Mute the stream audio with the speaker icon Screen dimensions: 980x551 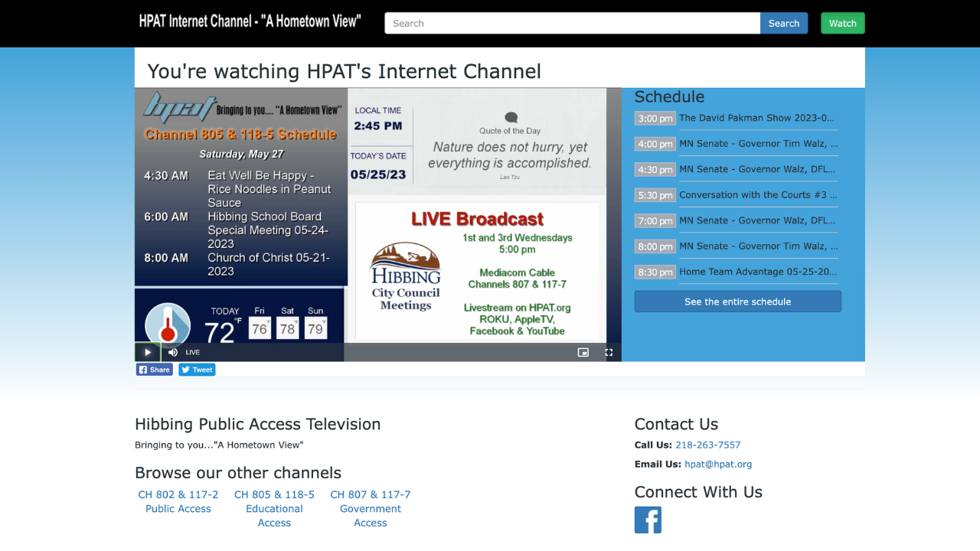coord(171,352)
